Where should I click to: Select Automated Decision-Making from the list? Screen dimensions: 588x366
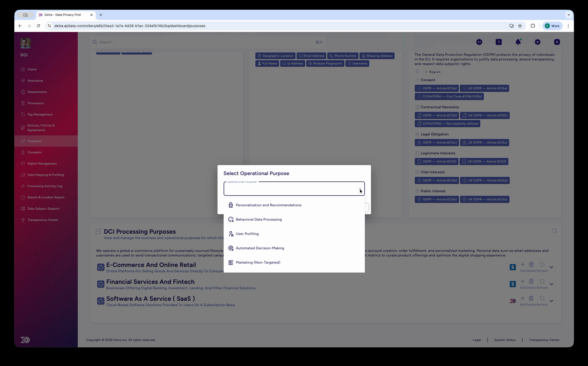[x=260, y=248]
